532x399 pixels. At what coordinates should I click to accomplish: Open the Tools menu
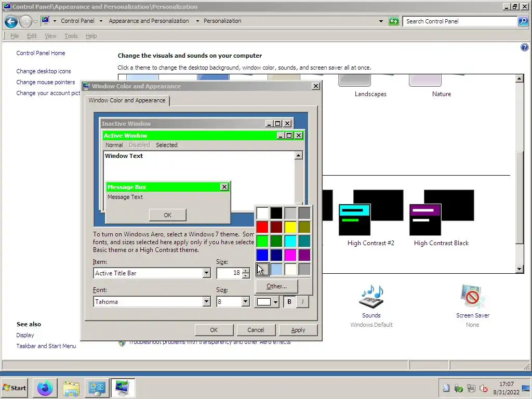coord(71,36)
